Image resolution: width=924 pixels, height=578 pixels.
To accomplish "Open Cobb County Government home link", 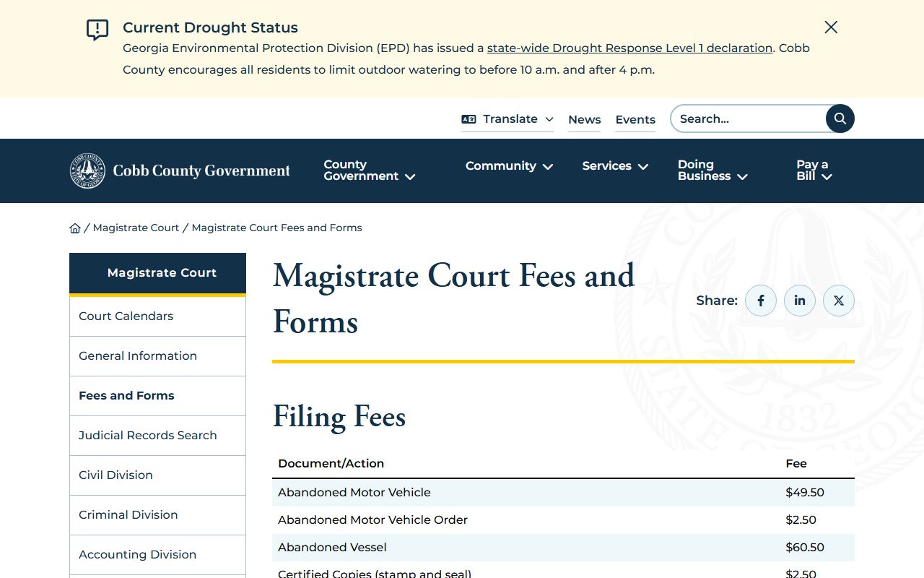I will (180, 171).
